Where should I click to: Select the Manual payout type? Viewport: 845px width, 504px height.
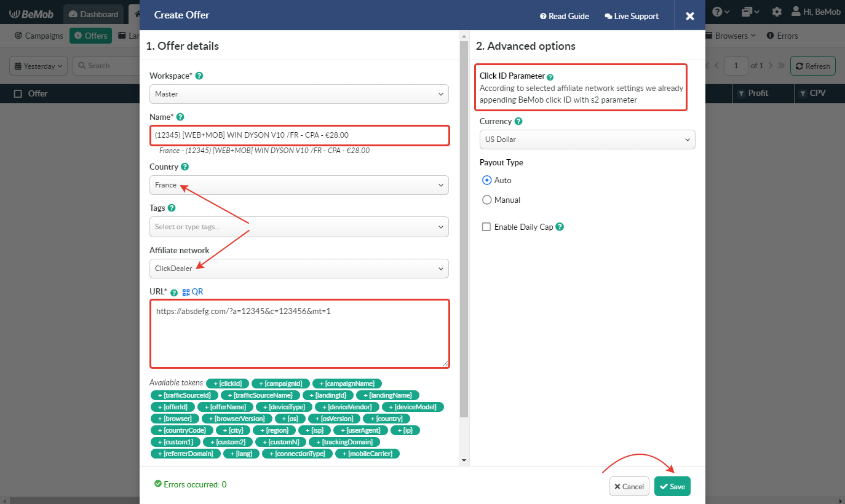tap(487, 200)
